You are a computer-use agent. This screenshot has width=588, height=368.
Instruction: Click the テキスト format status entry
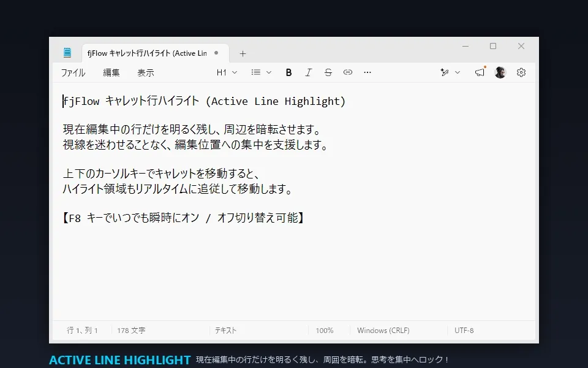225,331
